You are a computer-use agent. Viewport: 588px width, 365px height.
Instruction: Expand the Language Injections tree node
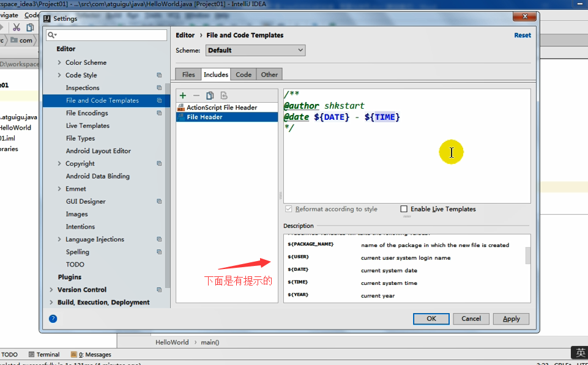pos(59,239)
